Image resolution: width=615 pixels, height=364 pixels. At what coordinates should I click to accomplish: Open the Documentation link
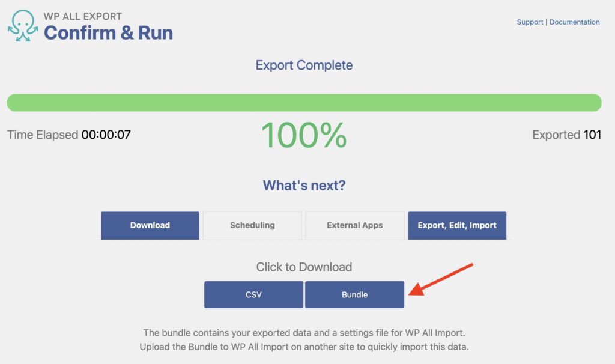pyautogui.click(x=574, y=22)
